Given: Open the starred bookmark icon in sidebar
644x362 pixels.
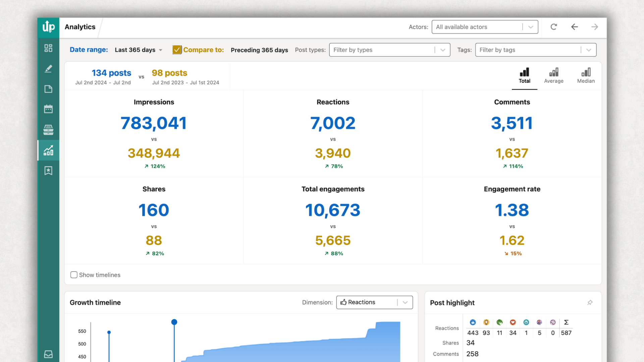Looking at the screenshot, I should (48, 171).
